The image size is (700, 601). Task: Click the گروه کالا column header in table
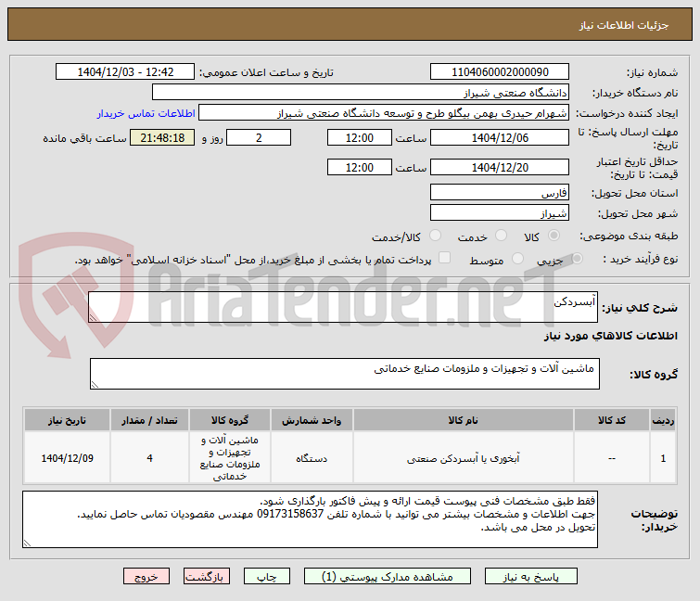(229, 420)
